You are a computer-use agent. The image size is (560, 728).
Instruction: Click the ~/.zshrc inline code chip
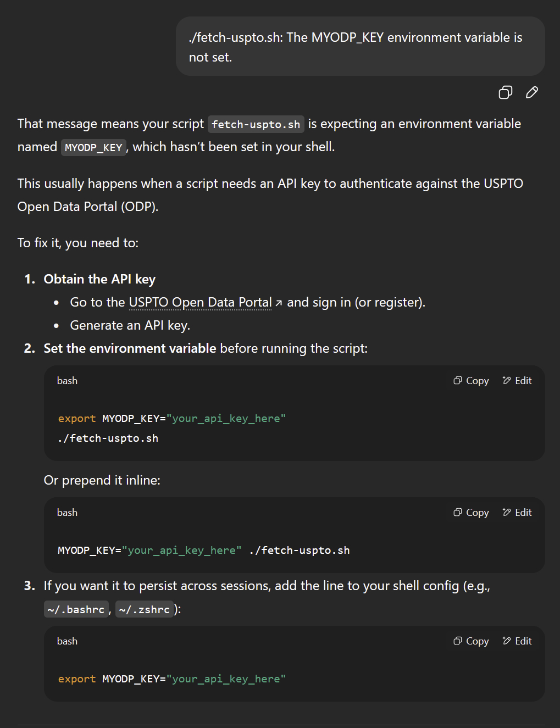click(x=144, y=610)
